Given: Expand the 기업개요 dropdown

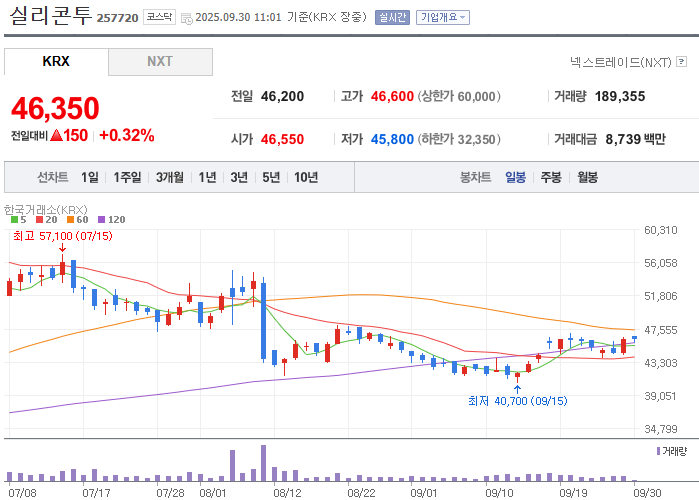Looking at the screenshot, I should [443, 17].
